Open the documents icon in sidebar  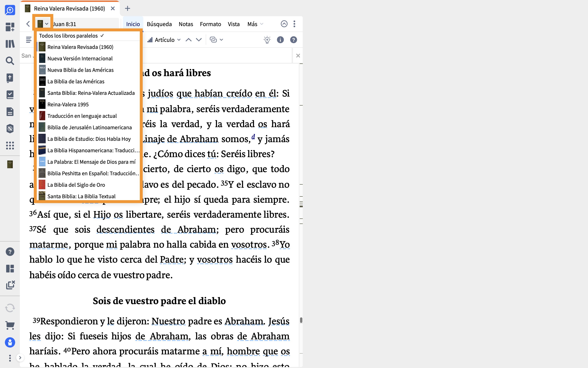pyautogui.click(x=10, y=112)
